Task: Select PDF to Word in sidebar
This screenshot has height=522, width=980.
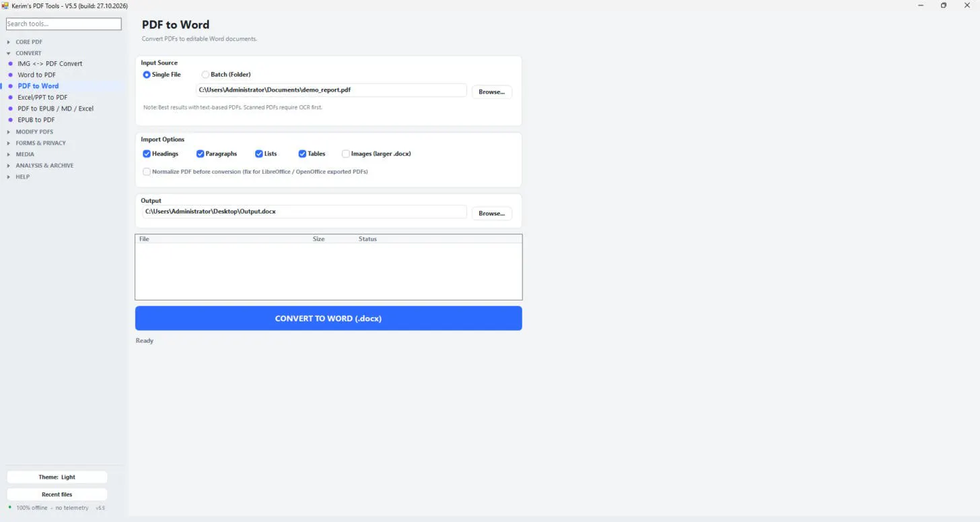Action: click(x=38, y=86)
